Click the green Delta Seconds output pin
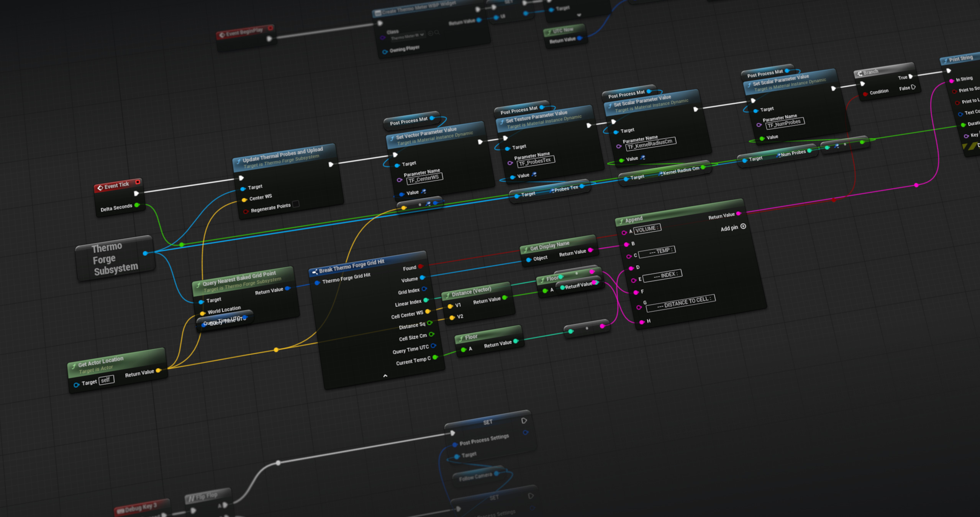Screen dimensions: 980x517 click(137, 205)
